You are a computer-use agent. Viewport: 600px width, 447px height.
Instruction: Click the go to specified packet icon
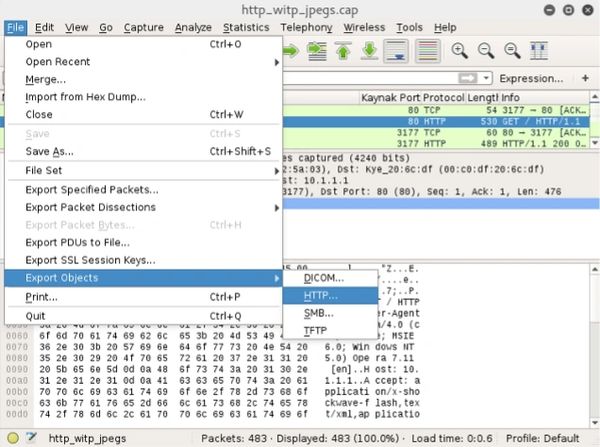pyautogui.click(x=317, y=51)
